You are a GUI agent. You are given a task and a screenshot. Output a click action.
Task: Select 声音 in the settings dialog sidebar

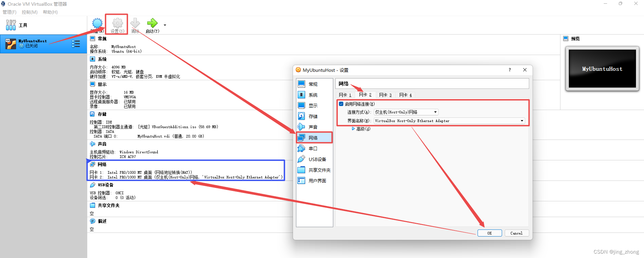tap(314, 127)
